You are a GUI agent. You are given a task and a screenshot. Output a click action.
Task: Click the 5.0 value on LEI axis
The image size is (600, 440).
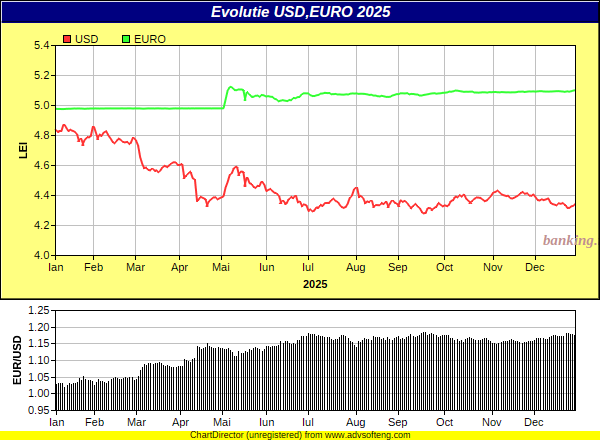coord(42,105)
